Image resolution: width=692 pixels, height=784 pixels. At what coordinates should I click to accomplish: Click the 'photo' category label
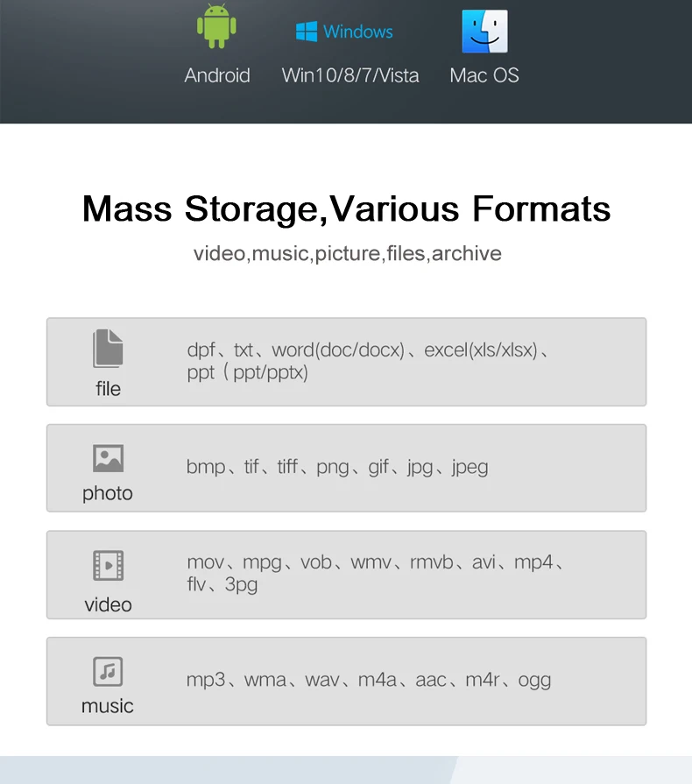click(x=108, y=494)
